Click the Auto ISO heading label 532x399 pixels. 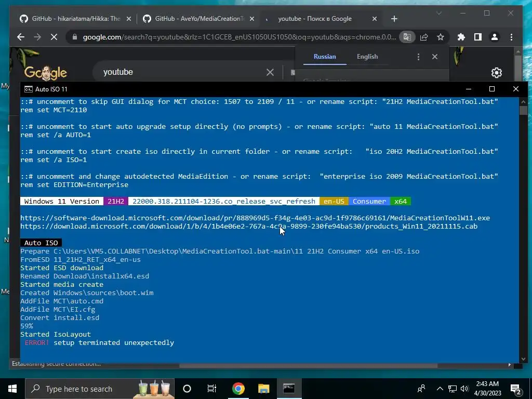(41, 243)
